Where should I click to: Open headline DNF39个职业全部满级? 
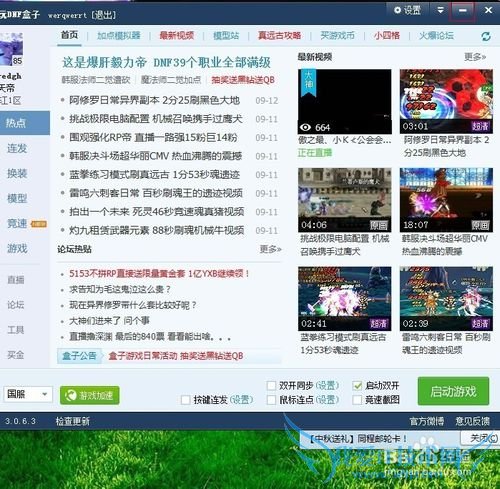(x=167, y=62)
